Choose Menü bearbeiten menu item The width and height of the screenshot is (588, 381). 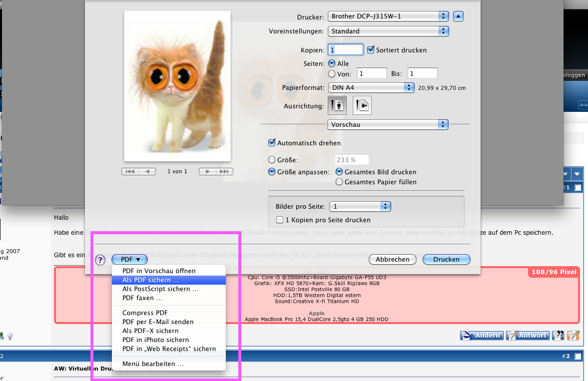(169, 364)
